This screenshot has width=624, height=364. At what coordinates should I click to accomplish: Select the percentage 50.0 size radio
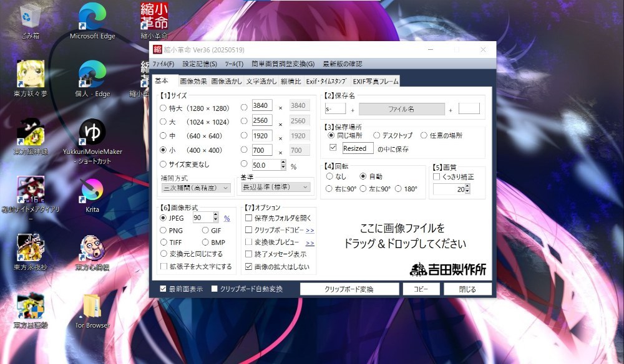point(244,163)
